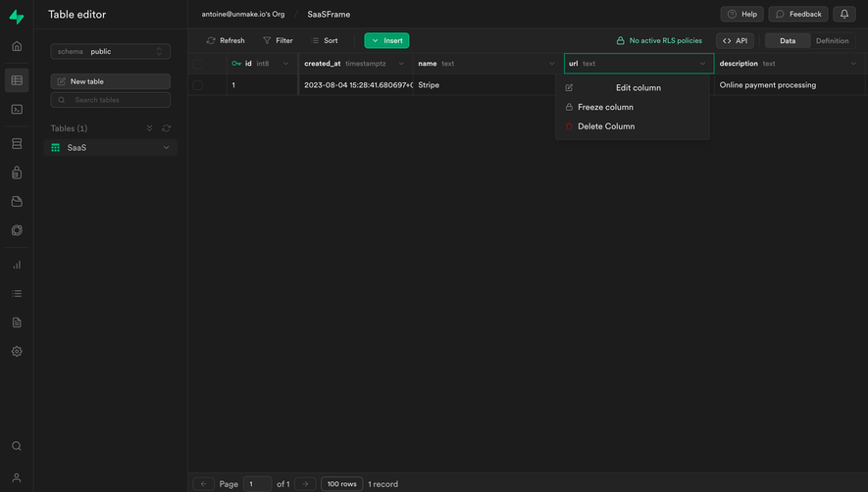Viewport: 868px width, 492px height.
Task: Click the Stripe name cell
Action: 488,85
